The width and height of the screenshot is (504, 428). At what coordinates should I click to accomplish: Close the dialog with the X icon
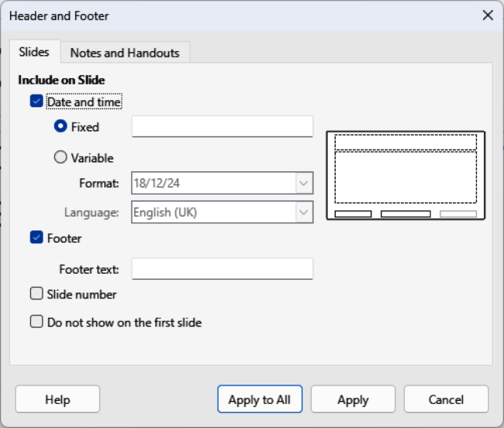click(487, 16)
